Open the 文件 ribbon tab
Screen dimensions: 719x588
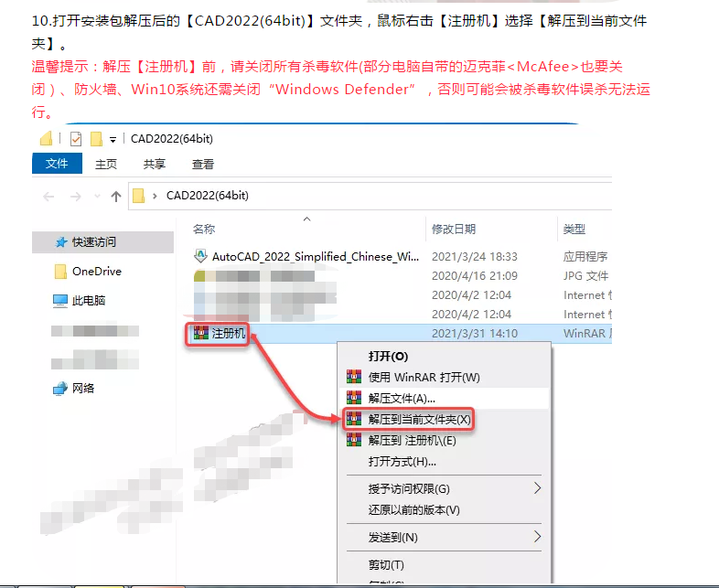pyautogui.click(x=57, y=163)
